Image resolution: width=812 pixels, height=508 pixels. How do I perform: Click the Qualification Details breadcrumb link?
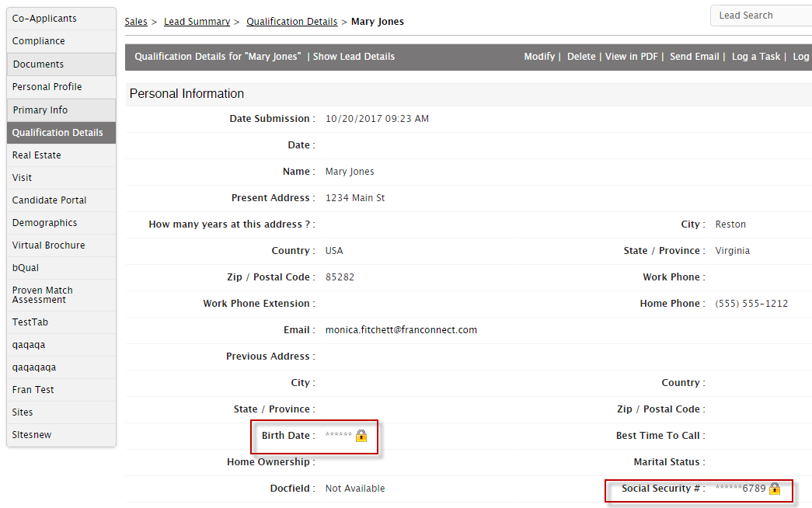(291, 22)
